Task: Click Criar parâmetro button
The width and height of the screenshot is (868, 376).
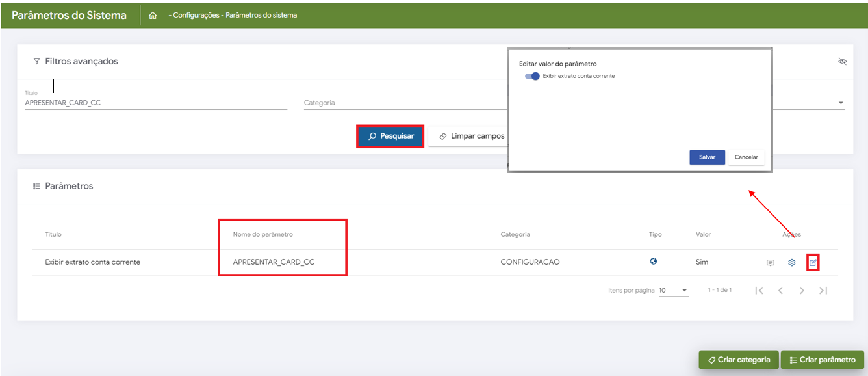Action: [x=823, y=360]
